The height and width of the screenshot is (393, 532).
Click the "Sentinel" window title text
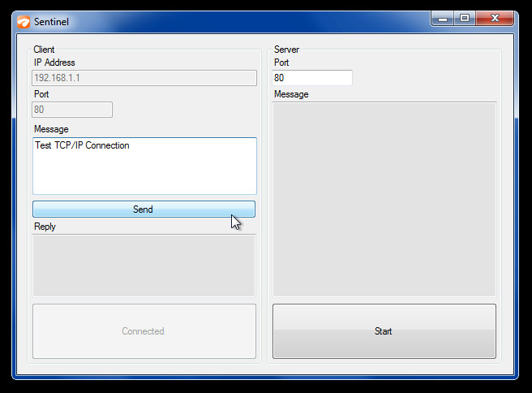51,22
